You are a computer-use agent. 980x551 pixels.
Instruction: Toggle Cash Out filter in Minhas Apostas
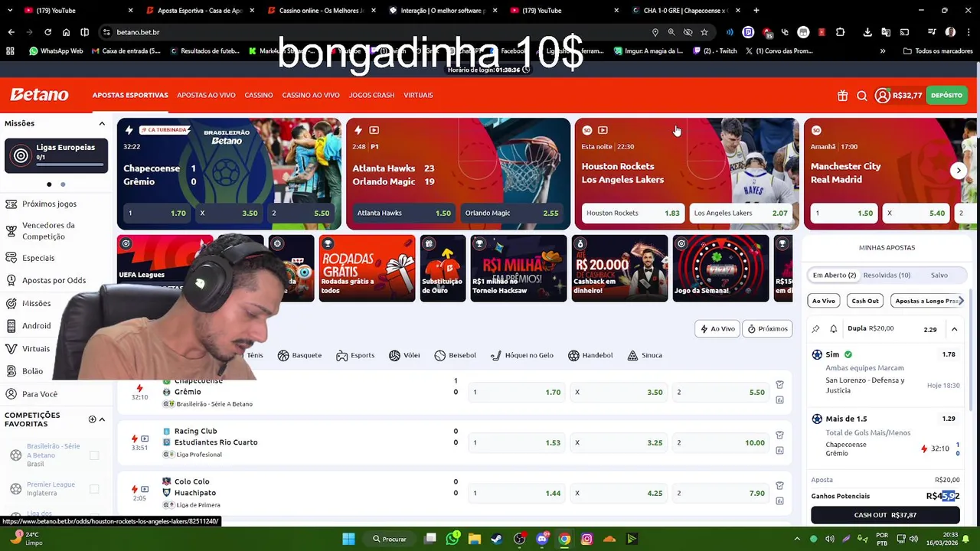point(865,301)
